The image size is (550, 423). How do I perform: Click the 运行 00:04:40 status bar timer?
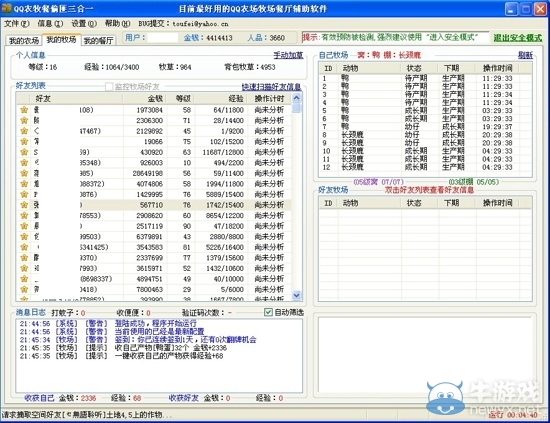[512, 415]
